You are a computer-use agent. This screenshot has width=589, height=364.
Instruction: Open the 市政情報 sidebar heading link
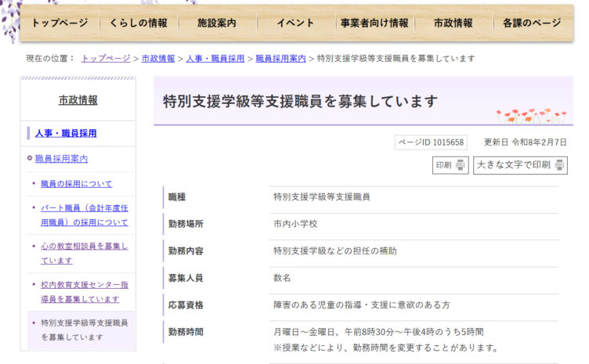point(78,100)
